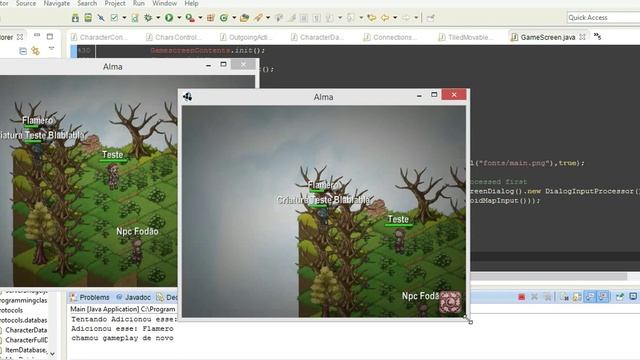The image size is (640, 360).
Task: Terminate the running program with red square
Action: [x=521, y=297]
